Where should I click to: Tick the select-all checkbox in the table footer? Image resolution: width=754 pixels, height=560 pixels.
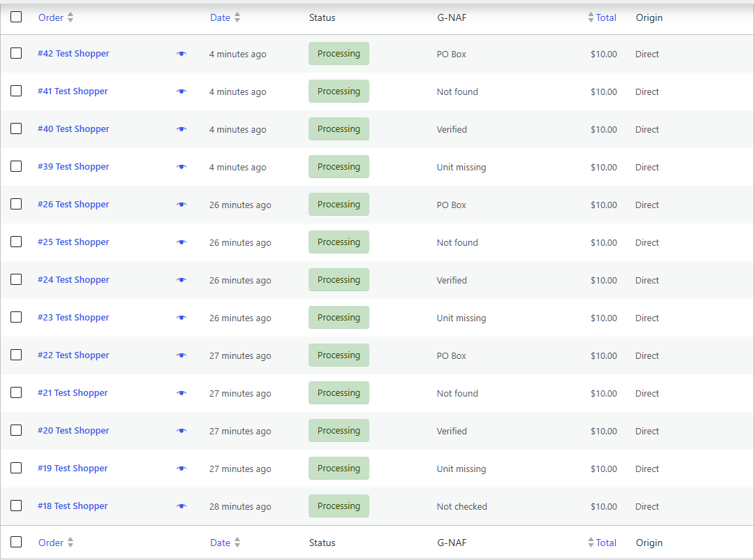coord(16,542)
